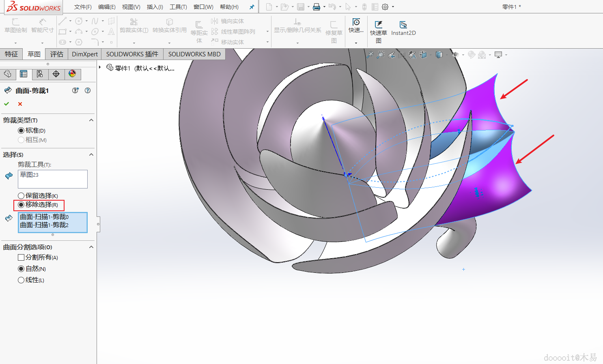Enable the 分割所有 checkbox

[x=21, y=257]
